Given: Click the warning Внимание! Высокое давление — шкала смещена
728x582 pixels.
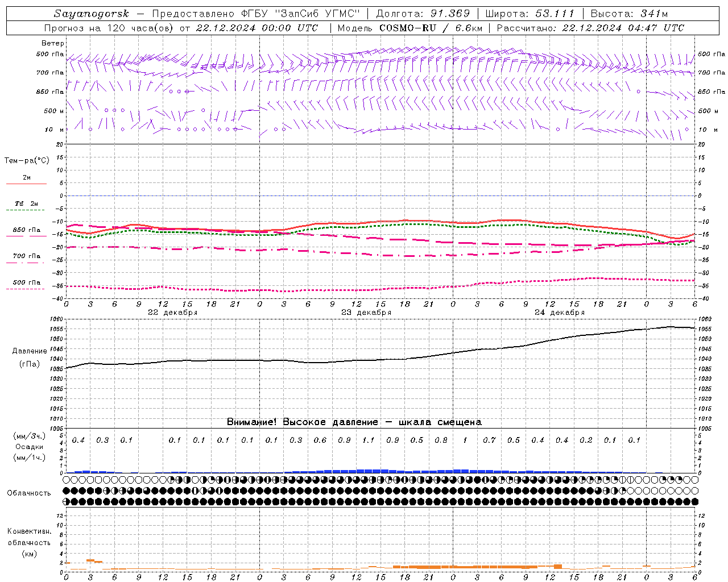Looking at the screenshot, I should [354, 422].
